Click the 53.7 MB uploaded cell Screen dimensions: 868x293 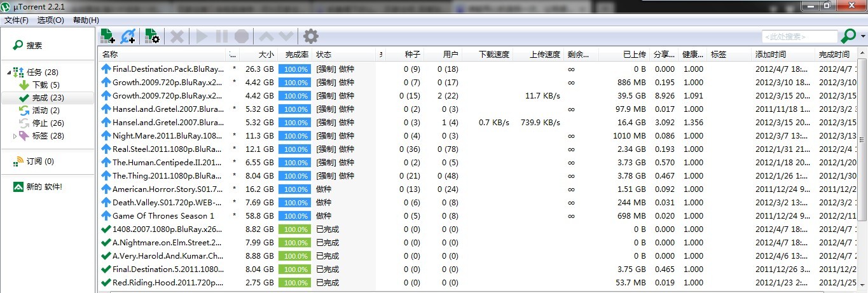pos(631,282)
